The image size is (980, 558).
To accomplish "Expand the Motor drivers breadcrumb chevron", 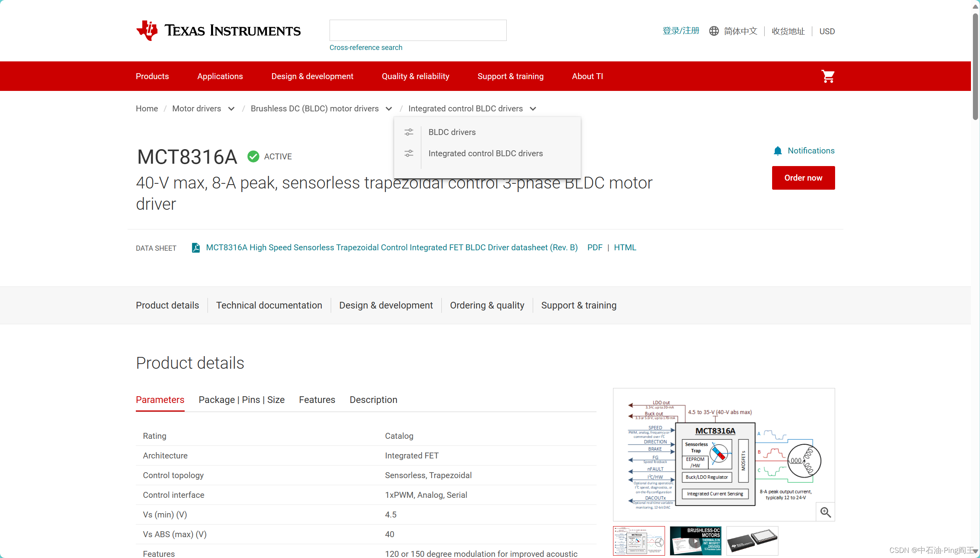I will point(232,109).
